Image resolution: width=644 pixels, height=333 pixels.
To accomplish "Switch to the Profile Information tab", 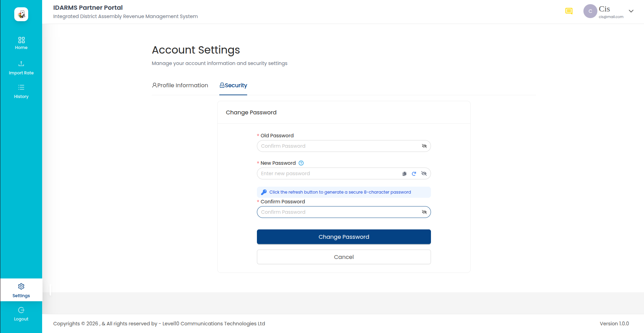I will point(180,86).
